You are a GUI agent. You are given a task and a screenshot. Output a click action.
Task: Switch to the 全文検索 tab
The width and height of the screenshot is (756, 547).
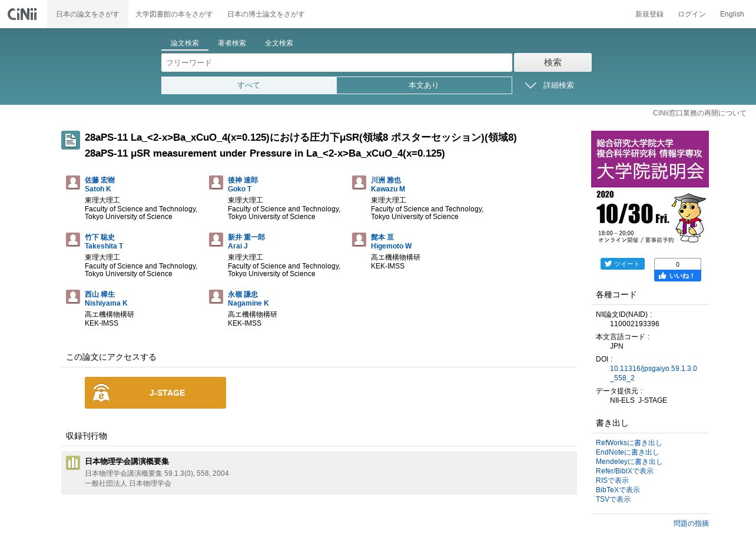(279, 43)
